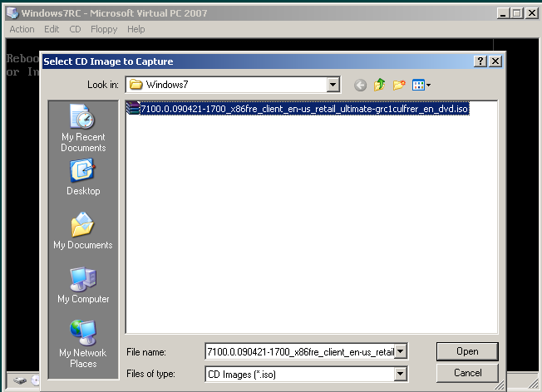Click the CD status bar icon
The image size is (542, 392).
[x=35, y=380]
